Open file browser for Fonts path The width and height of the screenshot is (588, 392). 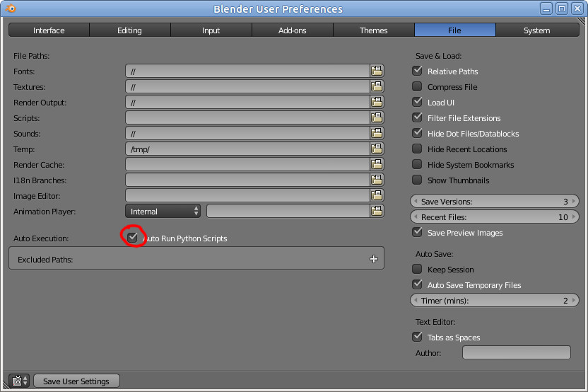point(377,71)
